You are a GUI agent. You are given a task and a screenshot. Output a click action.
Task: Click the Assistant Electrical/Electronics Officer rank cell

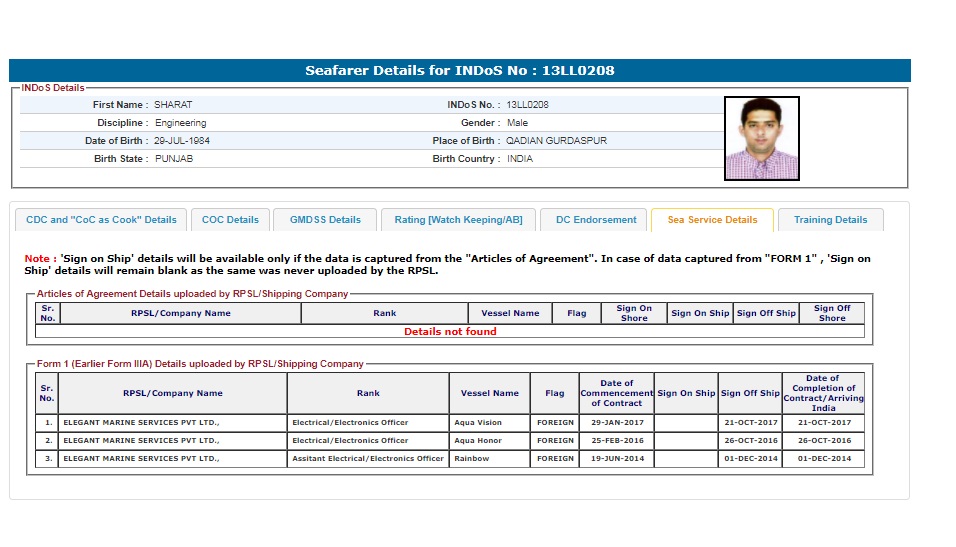368,459
